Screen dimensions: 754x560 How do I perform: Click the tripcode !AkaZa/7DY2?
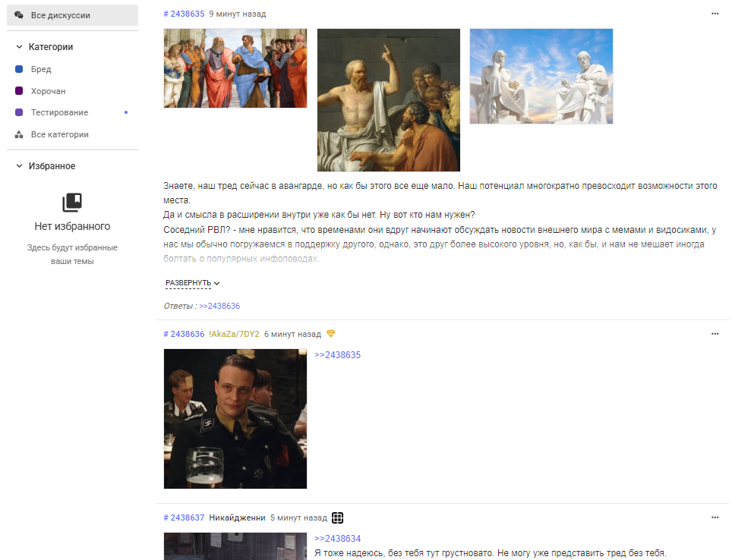[234, 334]
